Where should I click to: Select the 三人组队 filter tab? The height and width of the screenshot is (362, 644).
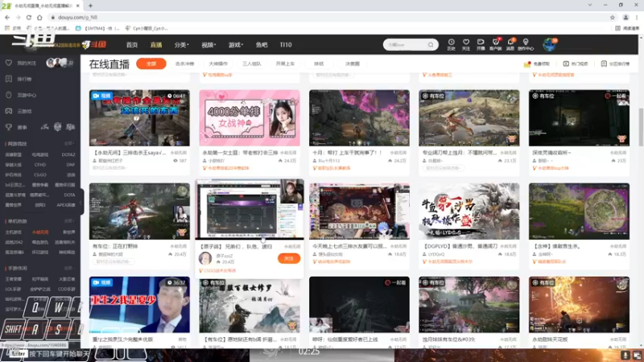pyautogui.click(x=252, y=64)
